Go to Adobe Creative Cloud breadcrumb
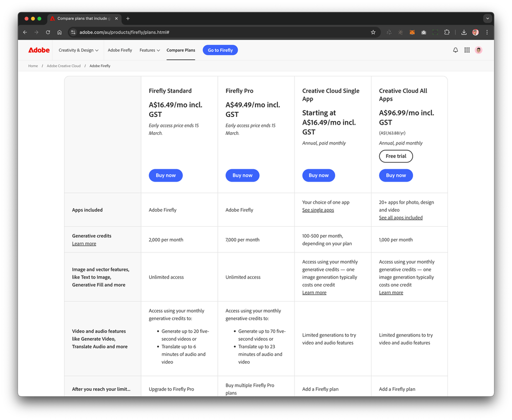 click(64, 66)
